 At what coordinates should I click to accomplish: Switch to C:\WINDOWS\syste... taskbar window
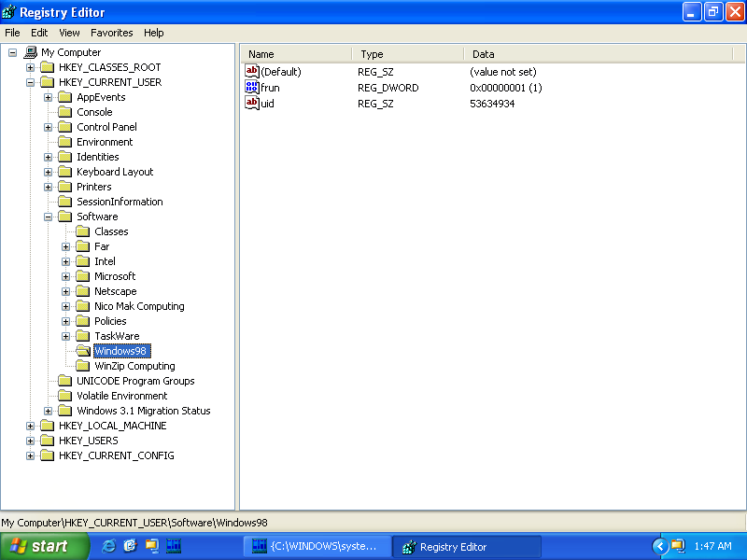[x=317, y=546]
